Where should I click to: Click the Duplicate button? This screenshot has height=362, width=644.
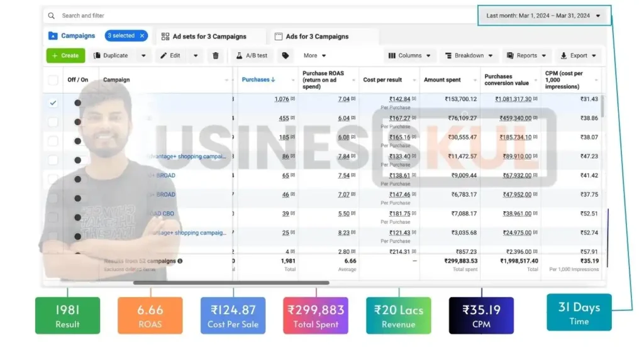click(111, 56)
